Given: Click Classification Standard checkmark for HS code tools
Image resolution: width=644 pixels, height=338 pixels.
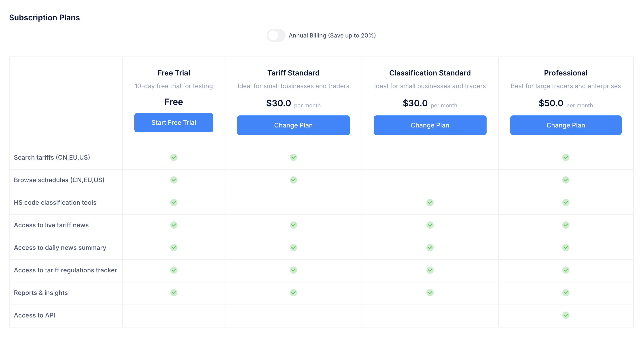Looking at the screenshot, I should coord(430,202).
